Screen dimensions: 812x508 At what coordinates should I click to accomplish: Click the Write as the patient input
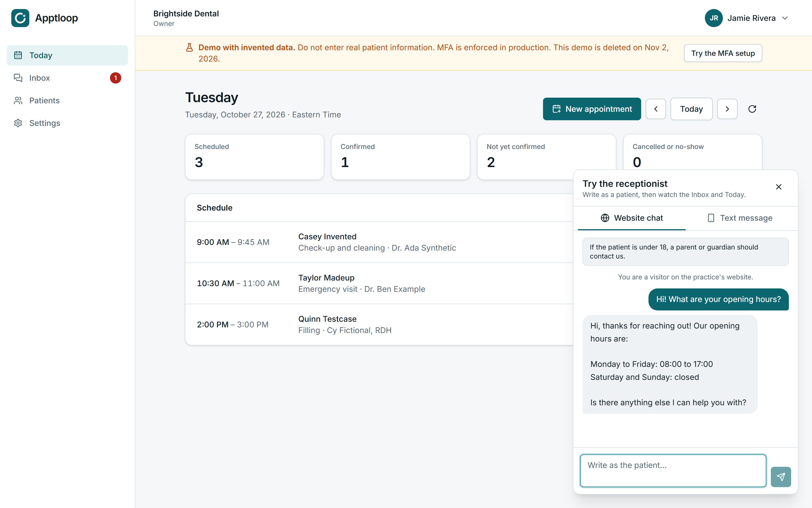pyautogui.click(x=673, y=470)
